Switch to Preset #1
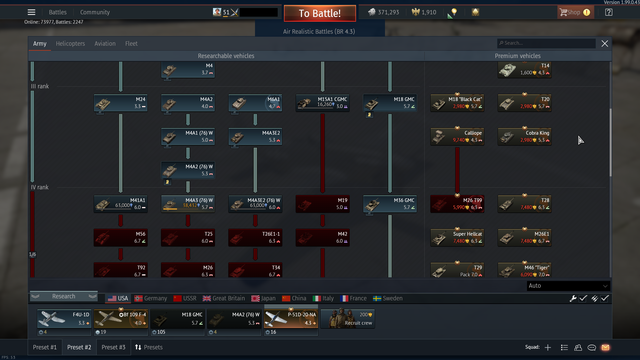This screenshot has height=360, width=640. [44, 347]
